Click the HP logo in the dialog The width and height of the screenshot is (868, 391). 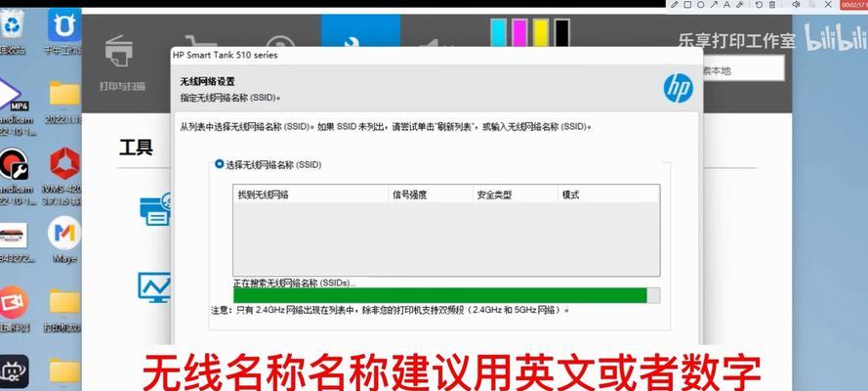(678, 88)
